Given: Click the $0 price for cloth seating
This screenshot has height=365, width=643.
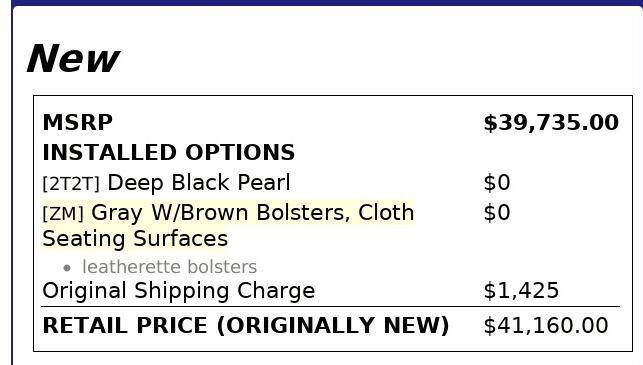Looking at the screenshot, I should click(497, 212).
